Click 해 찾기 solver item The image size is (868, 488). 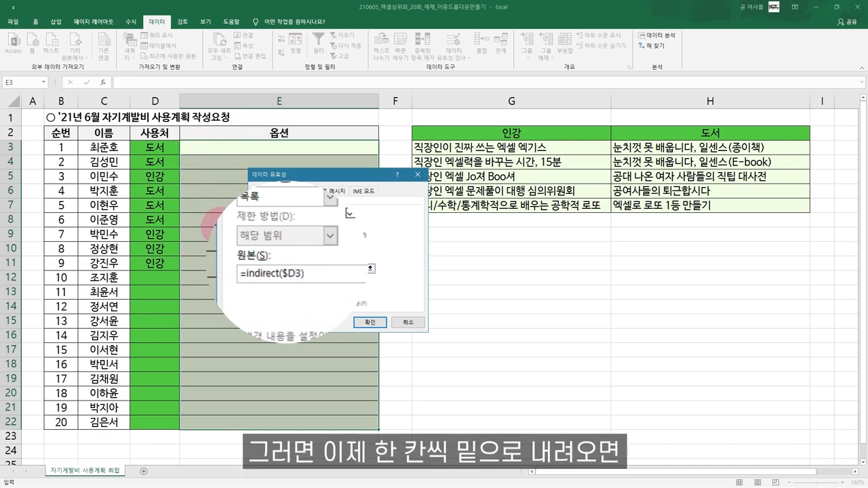(651, 45)
